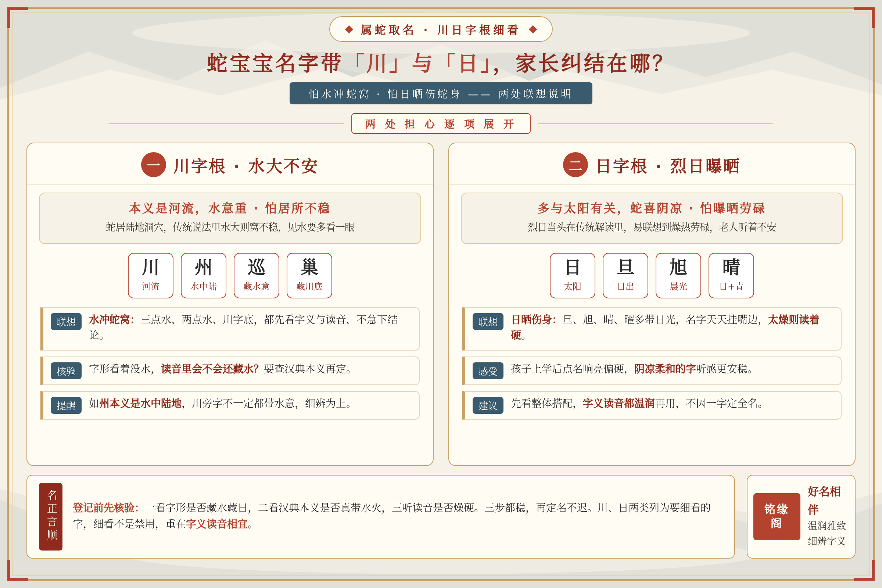Image resolution: width=882 pixels, height=588 pixels.
Task: Select the 州 水中陆 character card
Action: tap(203, 276)
